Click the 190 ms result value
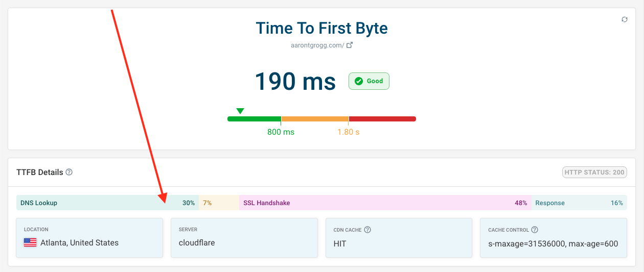Screen dimensions: 644x272 tap(295, 82)
